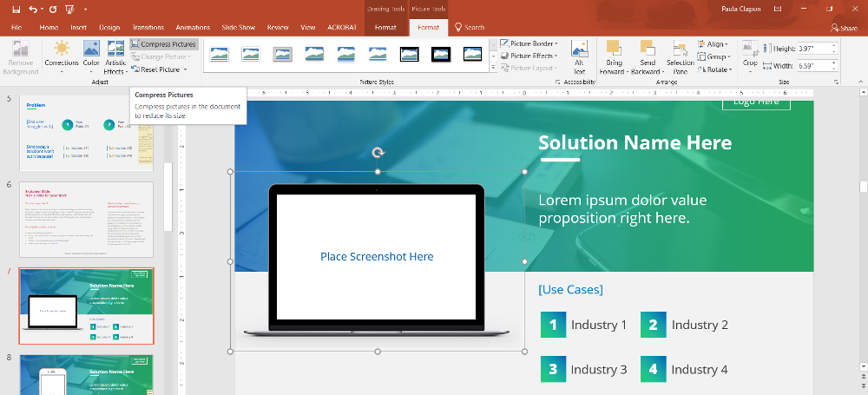The height and width of the screenshot is (395, 868).
Task: Open the Picture Effects dropdown
Action: tap(529, 56)
